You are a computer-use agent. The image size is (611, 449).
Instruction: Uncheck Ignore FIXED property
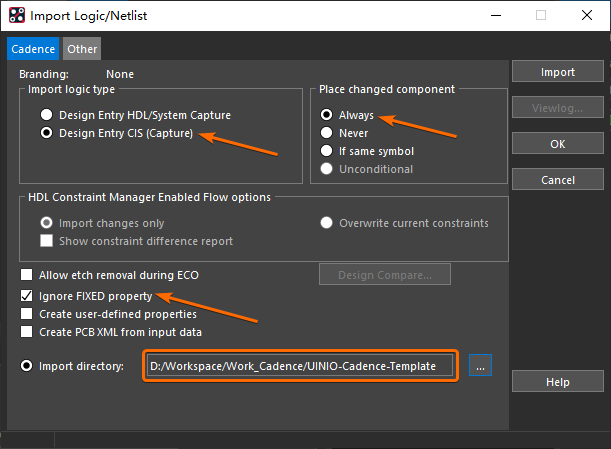point(27,297)
